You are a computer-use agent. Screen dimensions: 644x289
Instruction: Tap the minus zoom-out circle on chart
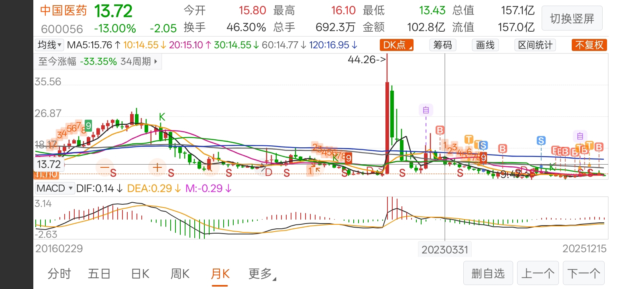(105, 167)
